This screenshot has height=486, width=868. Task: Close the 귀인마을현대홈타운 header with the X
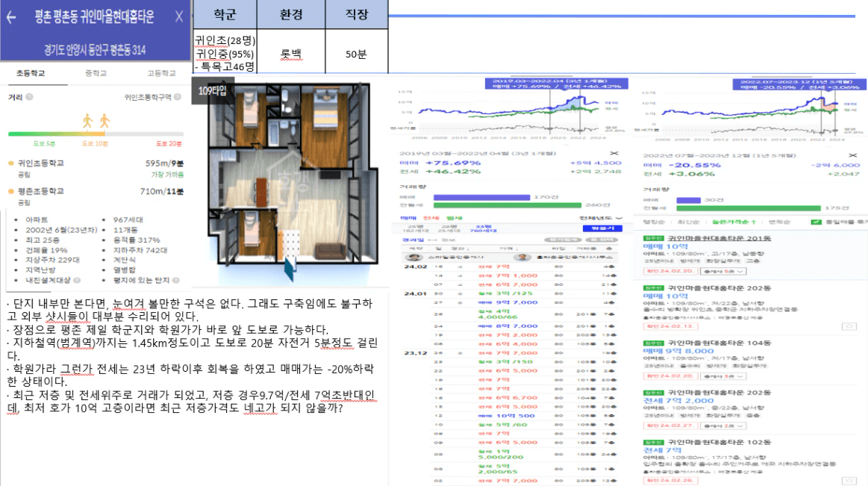coord(179,16)
